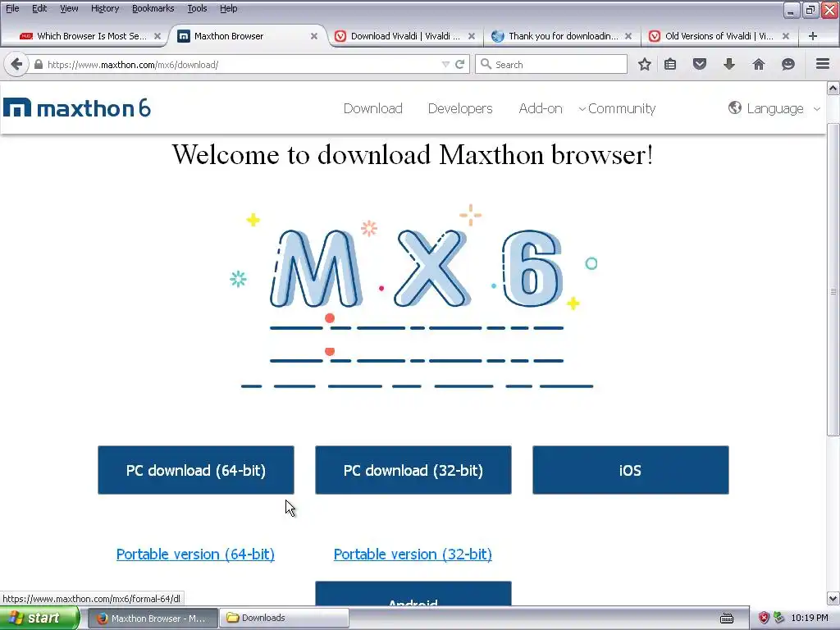Click PC download (64-bit) button
Image resolution: width=840 pixels, height=630 pixels.
coord(195,470)
